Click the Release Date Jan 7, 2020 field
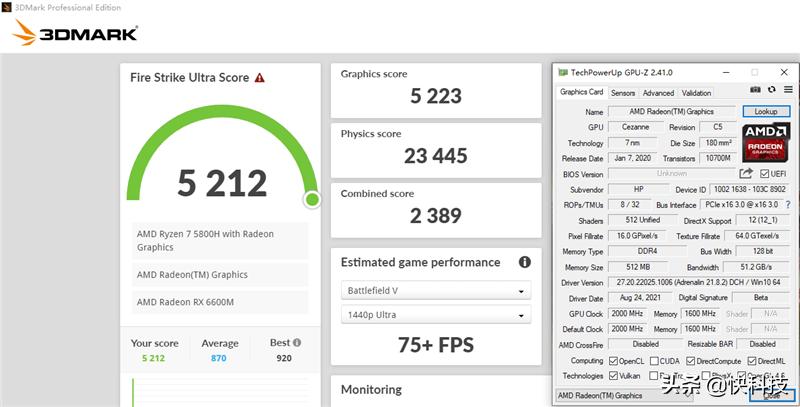The image size is (800, 407). [632, 158]
